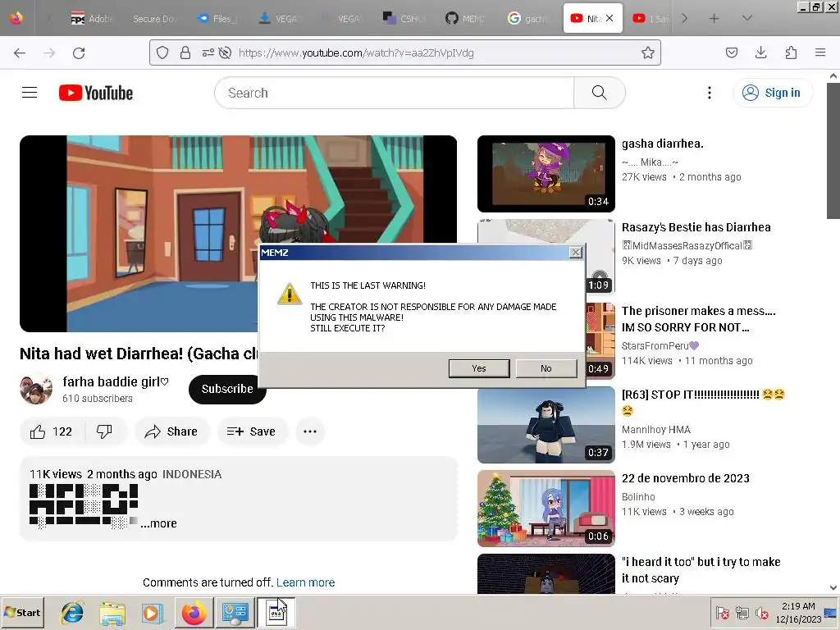840x630 pixels.
Task: Click the volume muted tray icon
Action: (760, 613)
